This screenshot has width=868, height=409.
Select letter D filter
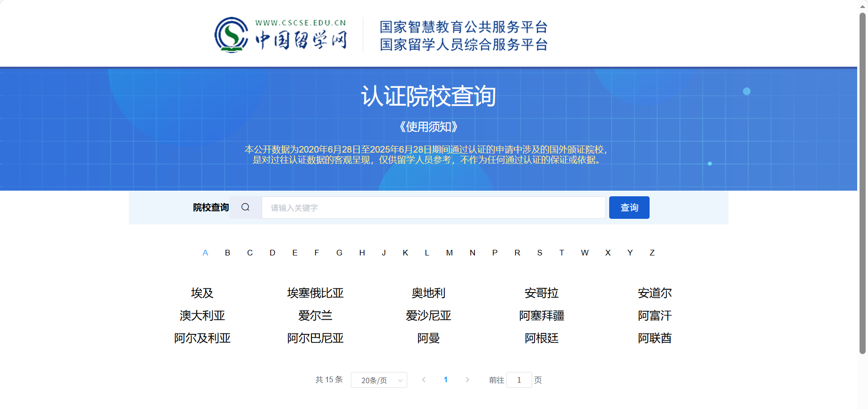pos(272,253)
